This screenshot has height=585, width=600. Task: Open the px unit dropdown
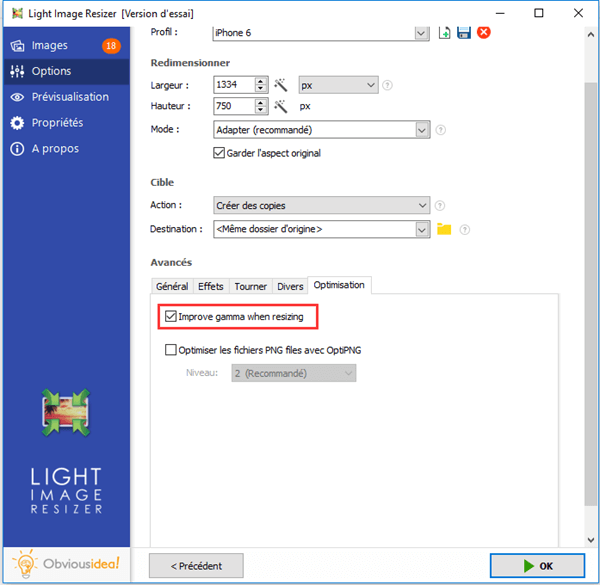(338, 85)
